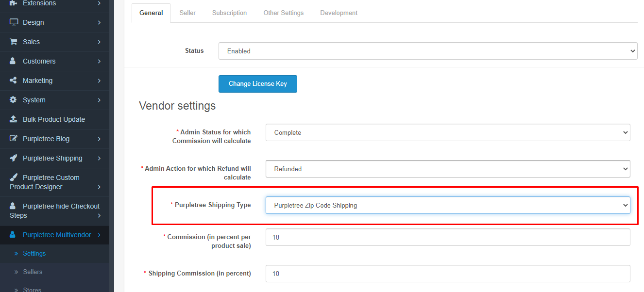Expand the Extensions menu chevron
Screen dimensions: 644x292
99,3
